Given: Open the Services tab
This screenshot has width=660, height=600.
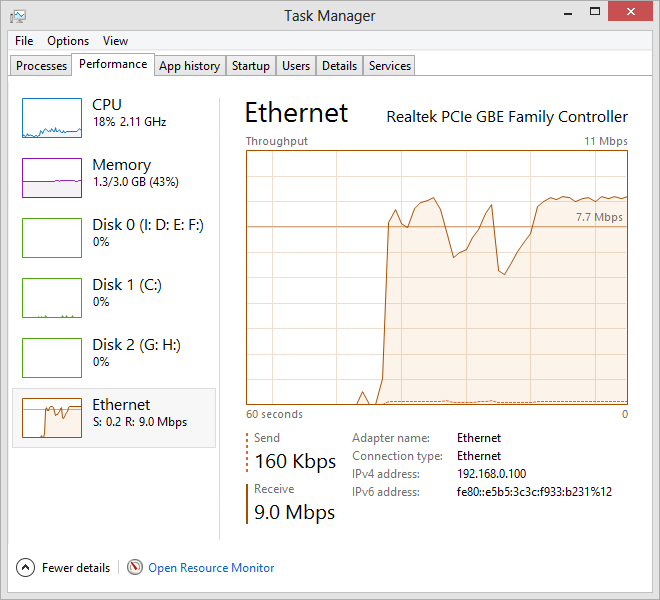Looking at the screenshot, I should [x=389, y=66].
